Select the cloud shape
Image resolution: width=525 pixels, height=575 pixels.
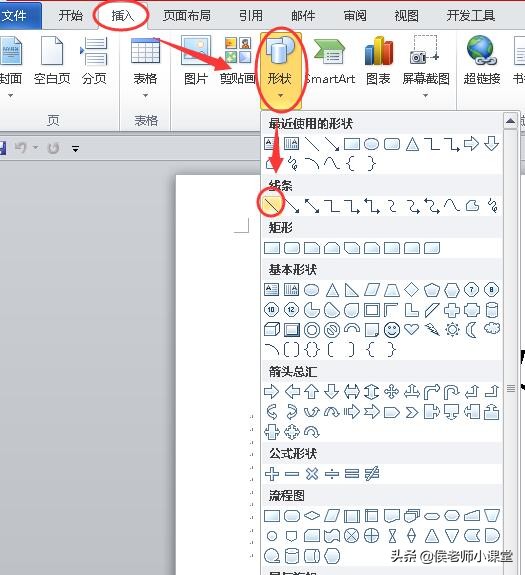492,328
